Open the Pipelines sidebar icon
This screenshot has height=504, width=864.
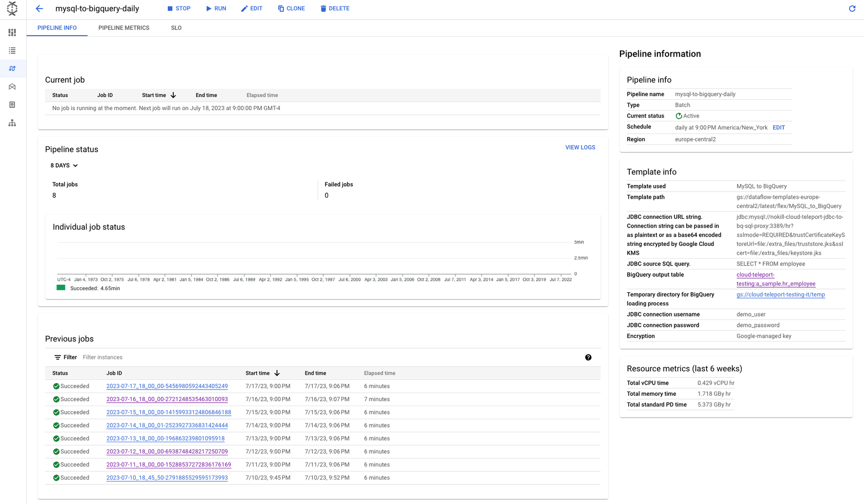12,68
